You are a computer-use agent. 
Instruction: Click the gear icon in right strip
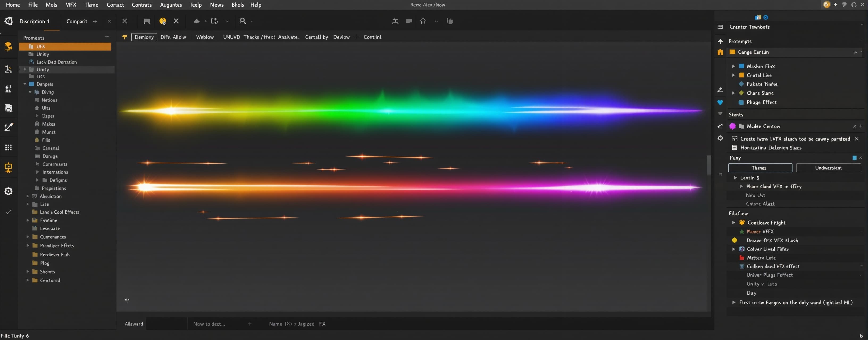(720, 138)
